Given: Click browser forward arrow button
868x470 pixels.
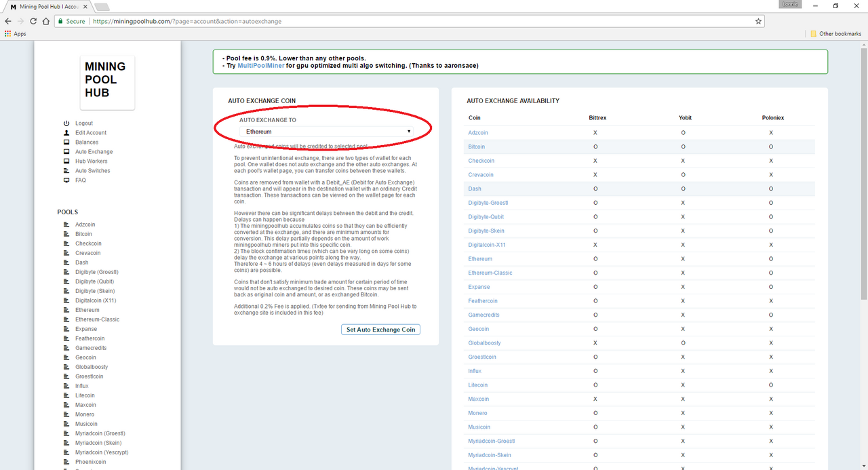Looking at the screenshot, I should pos(20,21).
